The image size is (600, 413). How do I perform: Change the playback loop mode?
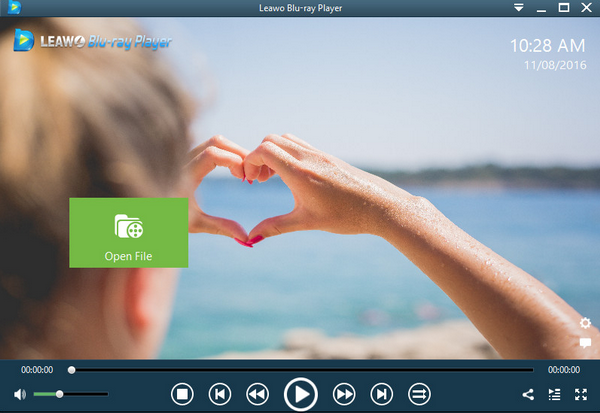tap(419, 394)
